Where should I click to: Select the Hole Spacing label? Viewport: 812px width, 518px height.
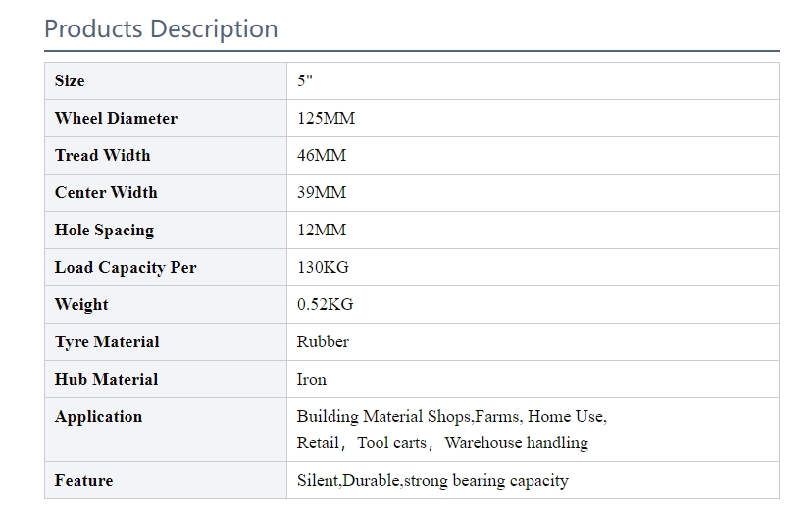pos(105,230)
